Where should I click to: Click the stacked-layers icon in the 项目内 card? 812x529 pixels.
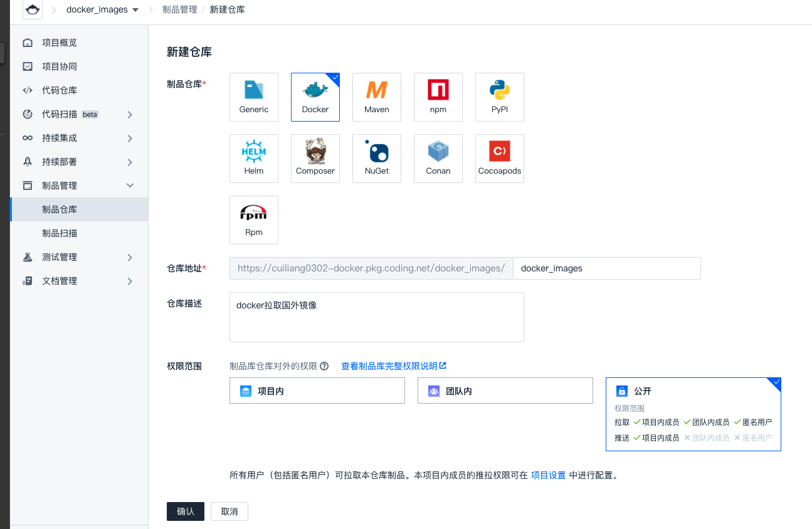pos(246,391)
